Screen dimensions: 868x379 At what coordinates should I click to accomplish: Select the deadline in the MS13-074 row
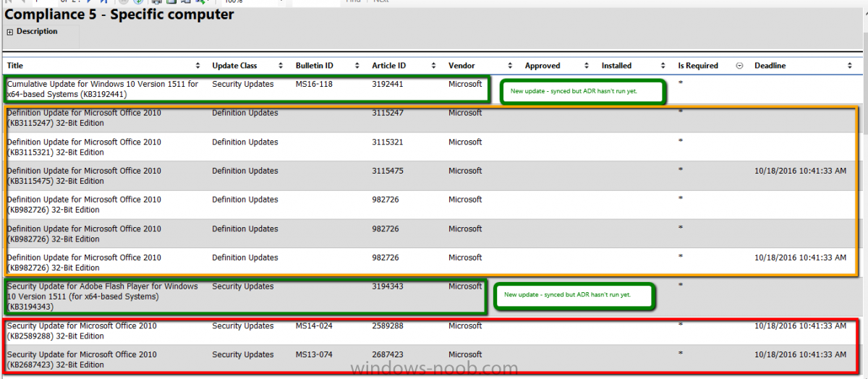(800, 354)
